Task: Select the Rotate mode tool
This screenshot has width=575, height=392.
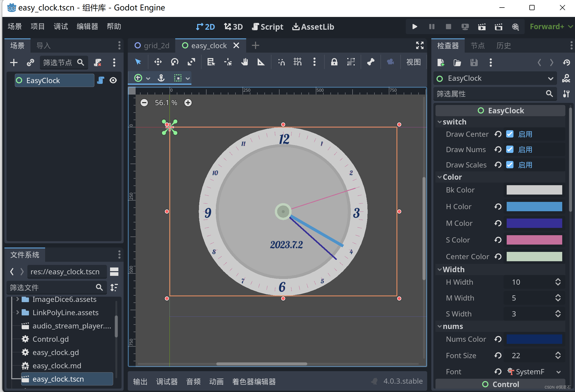Action: tap(174, 62)
